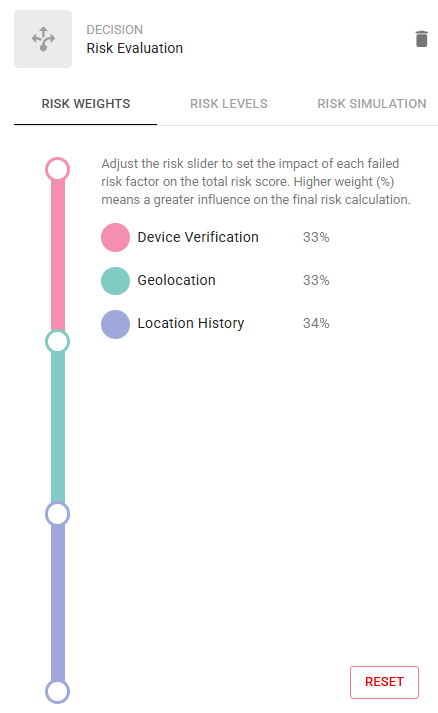Screen dimensions: 438x713
Task: Click the decision branching arrows icon
Action: (x=43, y=39)
